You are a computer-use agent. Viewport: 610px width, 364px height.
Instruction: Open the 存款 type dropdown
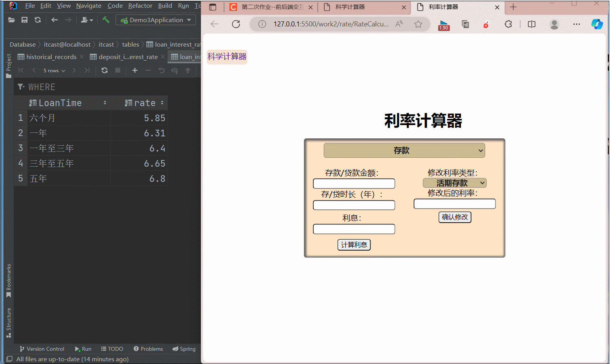tap(404, 150)
